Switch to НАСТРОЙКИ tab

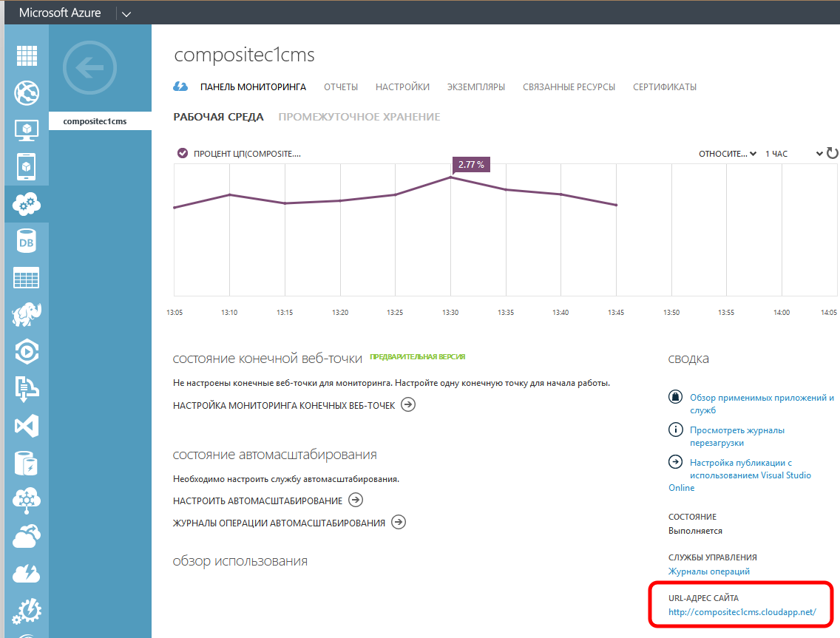click(402, 86)
